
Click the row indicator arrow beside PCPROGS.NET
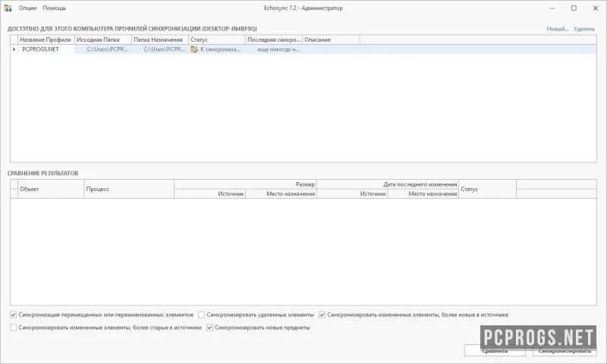click(x=14, y=49)
